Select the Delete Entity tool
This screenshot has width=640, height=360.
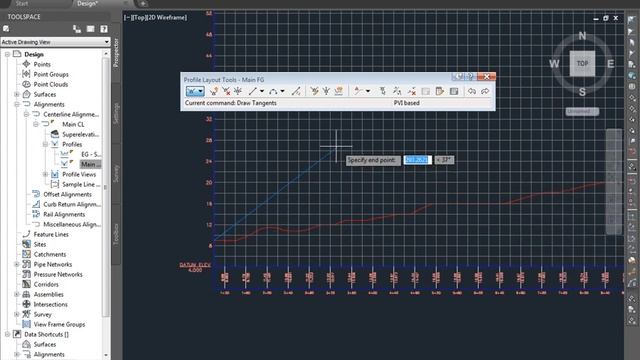412,91
